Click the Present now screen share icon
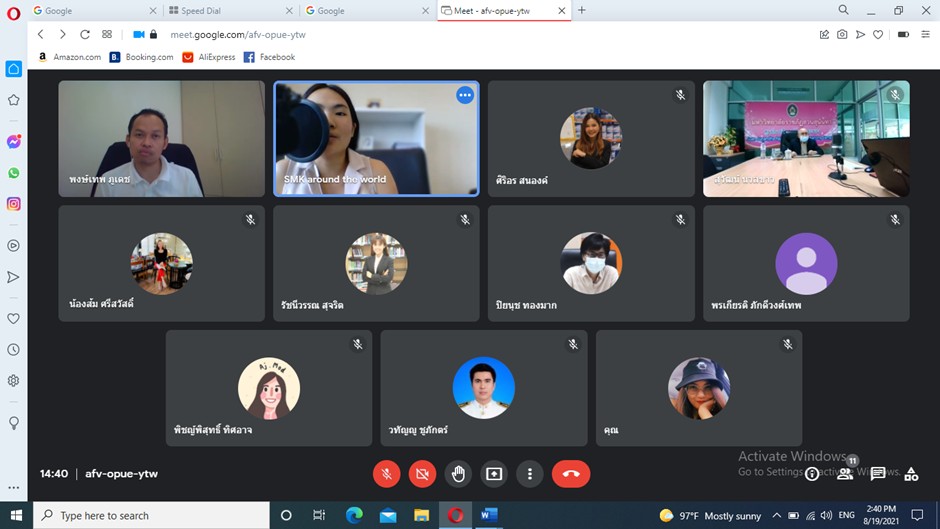Image resolution: width=940 pixels, height=529 pixels. point(494,474)
